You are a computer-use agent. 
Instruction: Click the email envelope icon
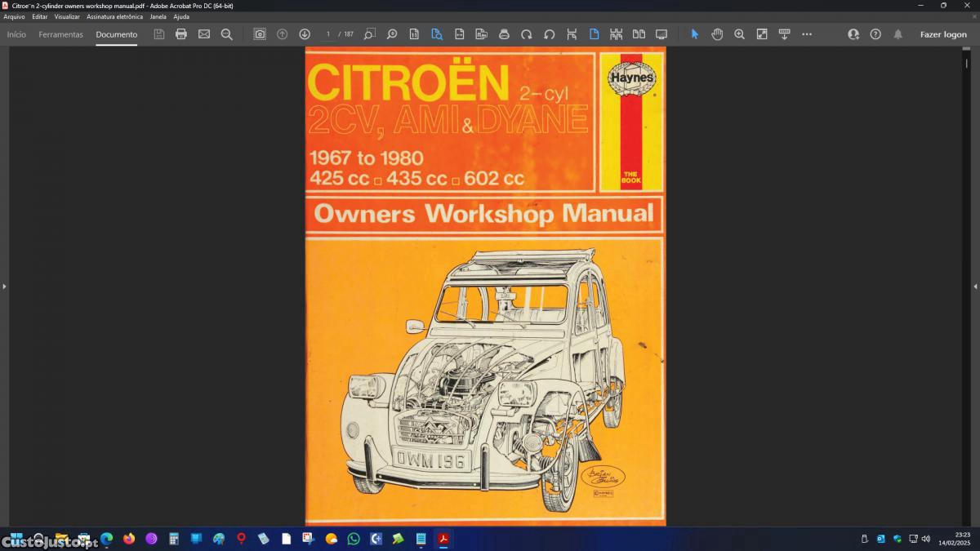point(204,34)
